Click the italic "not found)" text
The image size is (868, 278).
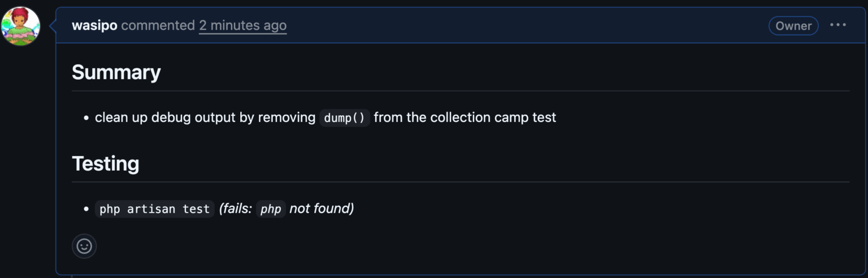click(x=322, y=208)
